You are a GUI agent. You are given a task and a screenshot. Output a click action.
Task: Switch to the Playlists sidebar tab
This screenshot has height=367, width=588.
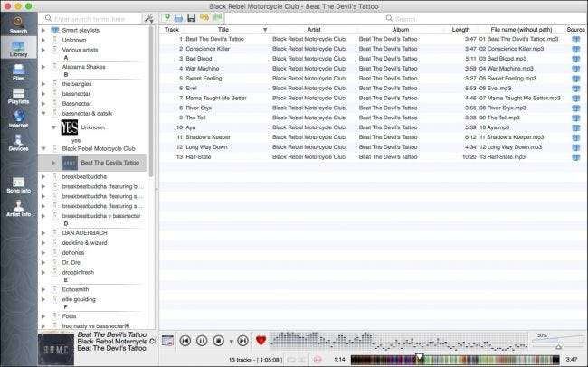coord(18,96)
